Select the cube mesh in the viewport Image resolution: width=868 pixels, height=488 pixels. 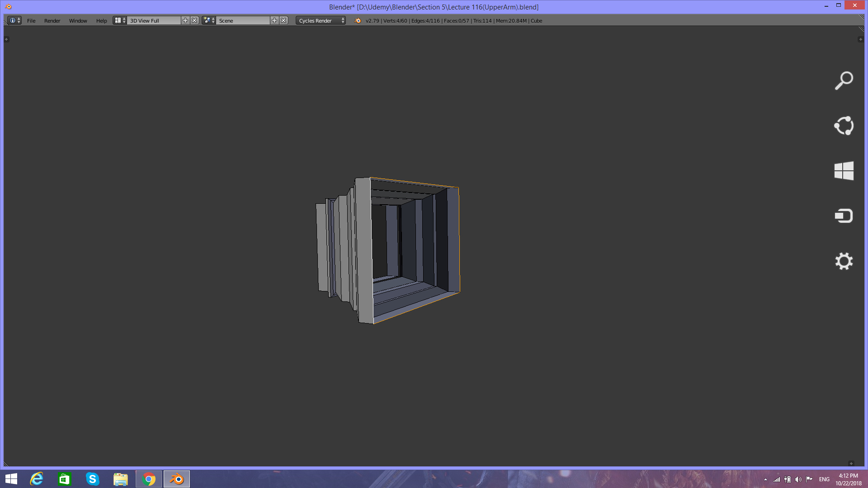pos(389,251)
